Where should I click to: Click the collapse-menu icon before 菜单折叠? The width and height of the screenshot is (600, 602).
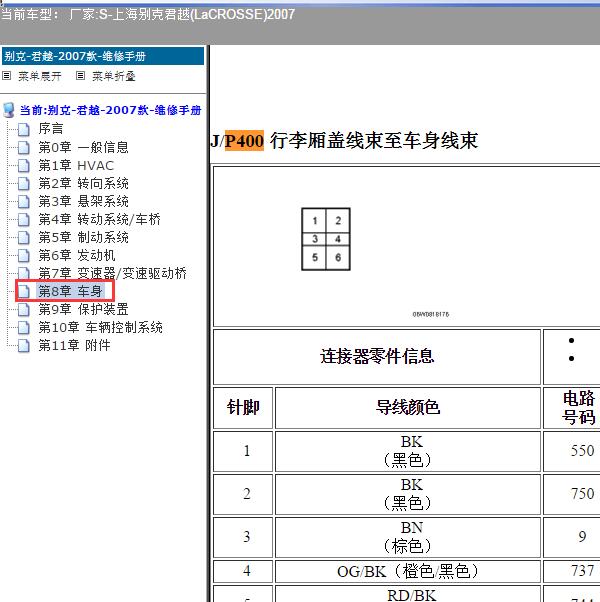coord(80,76)
